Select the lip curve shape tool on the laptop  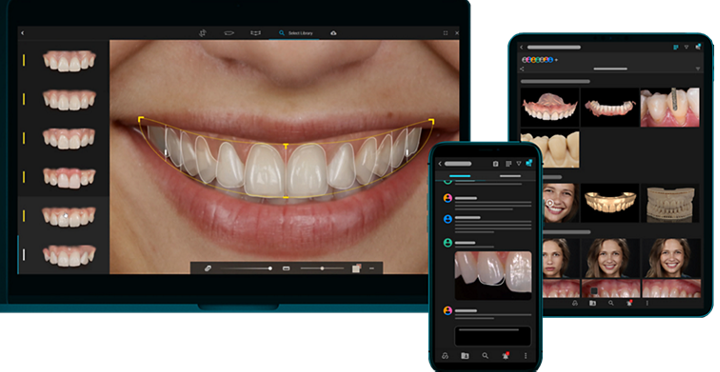(x=229, y=33)
